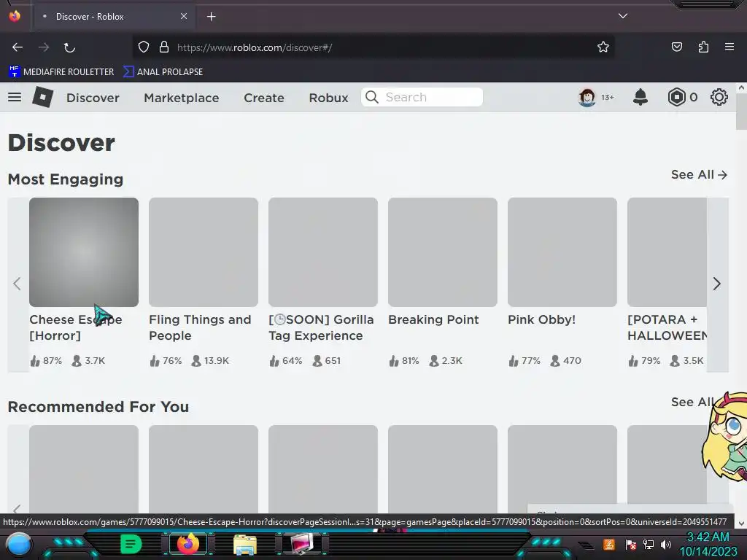Click the Roblox logo home icon
Viewport: 747px width, 560px height.
(42, 97)
